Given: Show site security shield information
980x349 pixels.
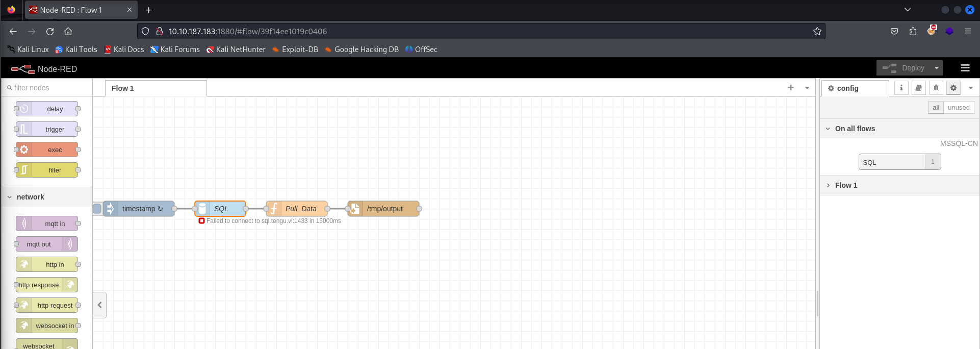Looking at the screenshot, I should pyautogui.click(x=145, y=31).
